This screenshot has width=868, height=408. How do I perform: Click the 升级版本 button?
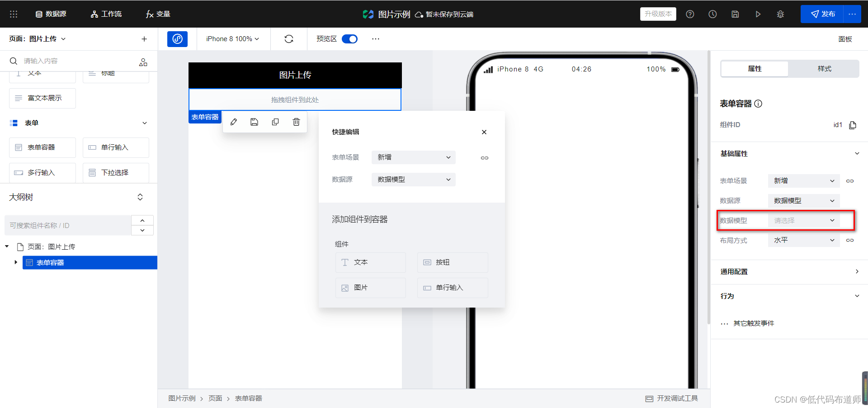658,14
